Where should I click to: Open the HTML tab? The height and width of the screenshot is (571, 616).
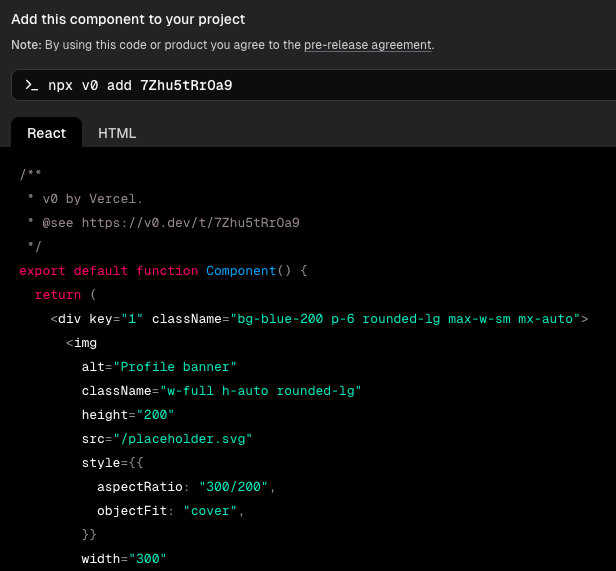click(x=117, y=133)
